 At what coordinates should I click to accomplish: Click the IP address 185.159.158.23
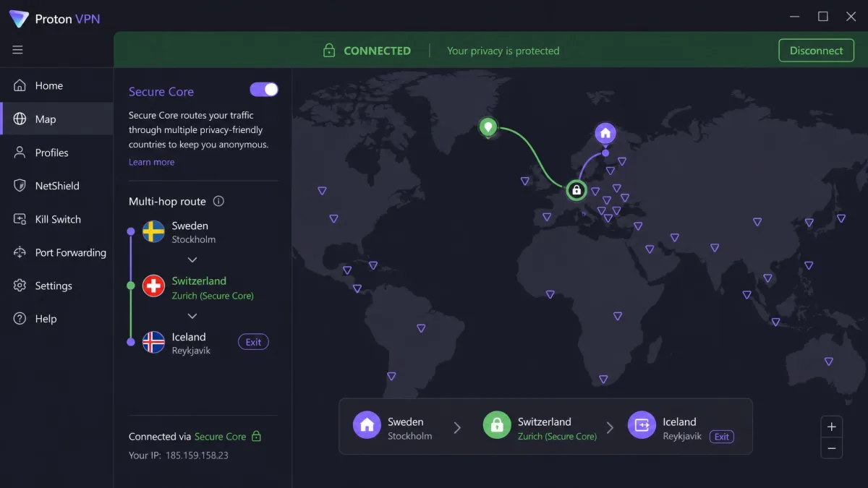tap(197, 455)
